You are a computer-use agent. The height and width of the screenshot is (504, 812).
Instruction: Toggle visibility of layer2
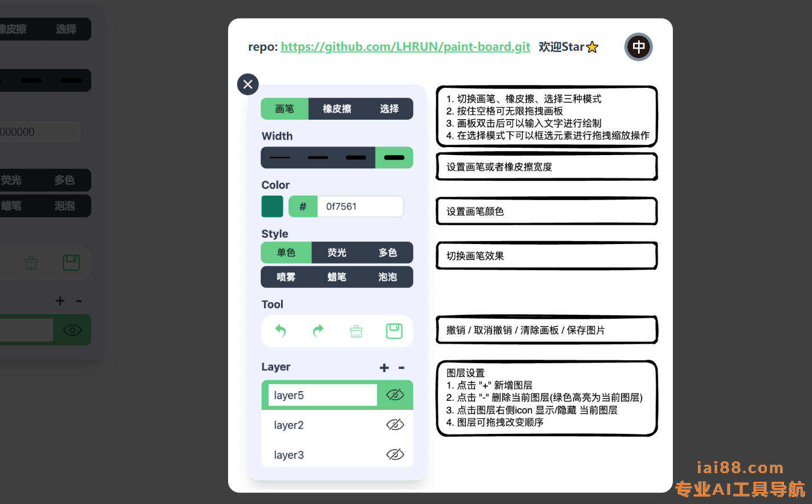tap(395, 425)
